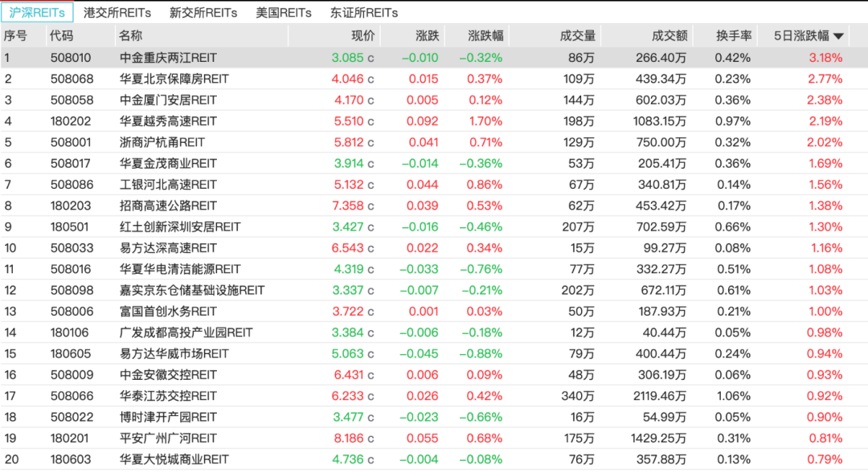Select the 美国REITs tab

pos(284,13)
